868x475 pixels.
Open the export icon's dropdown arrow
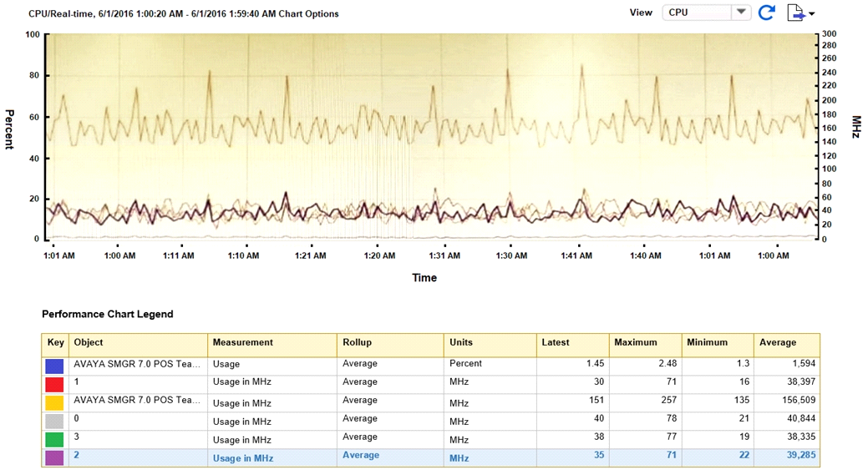812,14
